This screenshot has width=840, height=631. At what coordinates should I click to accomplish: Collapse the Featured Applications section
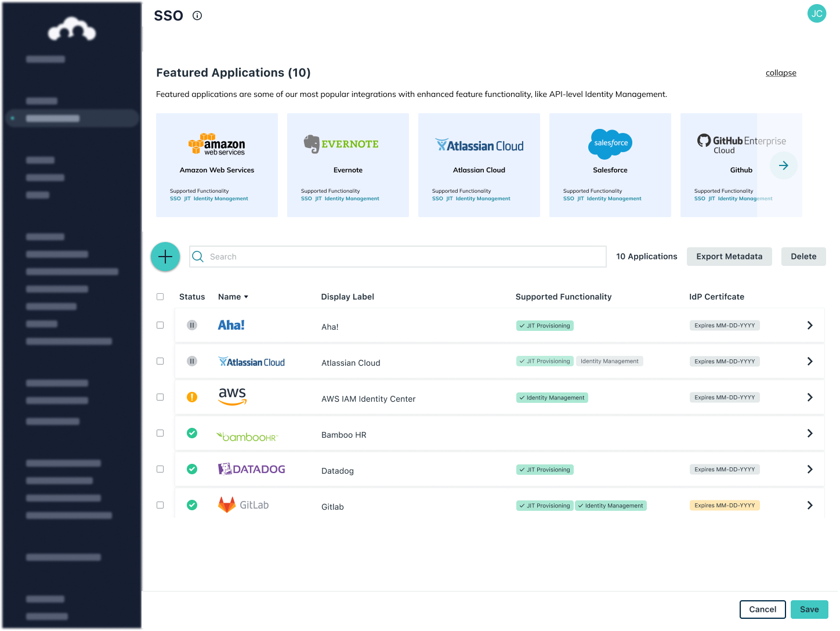(780, 73)
